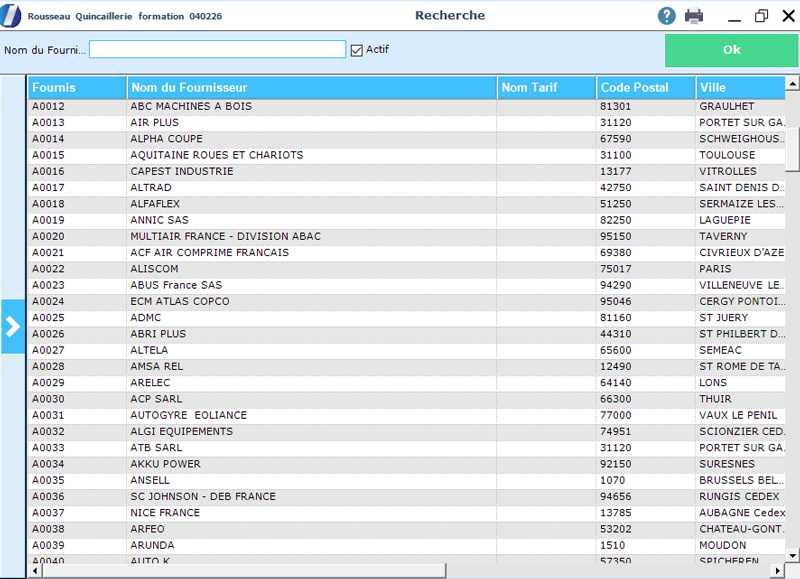Select supplier AUTOGYRE EOLIANCE
The width and height of the screenshot is (800, 579).
(x=188, y=415)
